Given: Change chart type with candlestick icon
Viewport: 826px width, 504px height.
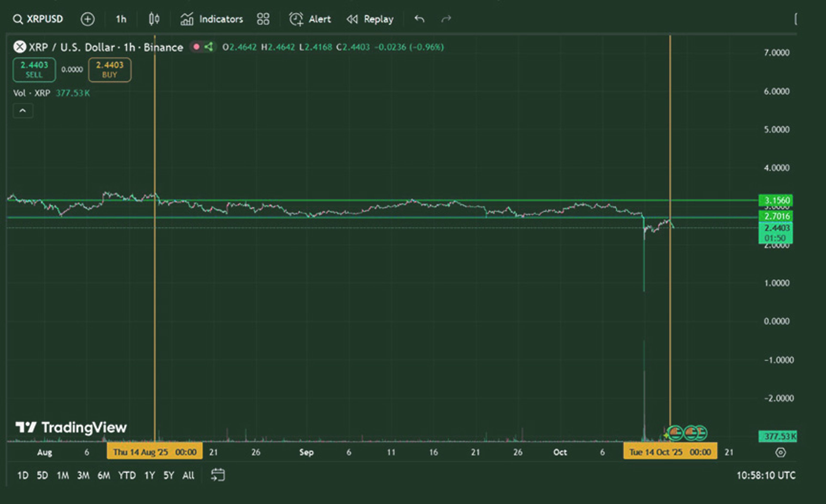Looking at the screenshot, I should [154, 19].
